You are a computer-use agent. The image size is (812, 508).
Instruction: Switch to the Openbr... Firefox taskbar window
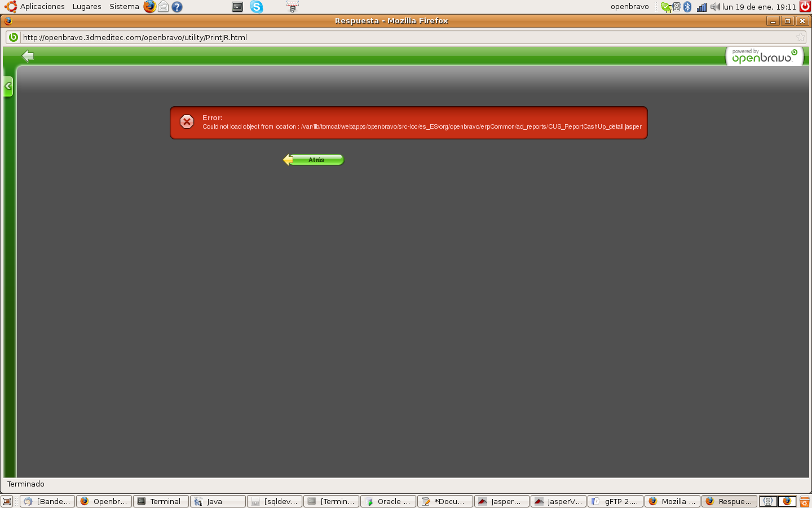[x=104, y=501]
